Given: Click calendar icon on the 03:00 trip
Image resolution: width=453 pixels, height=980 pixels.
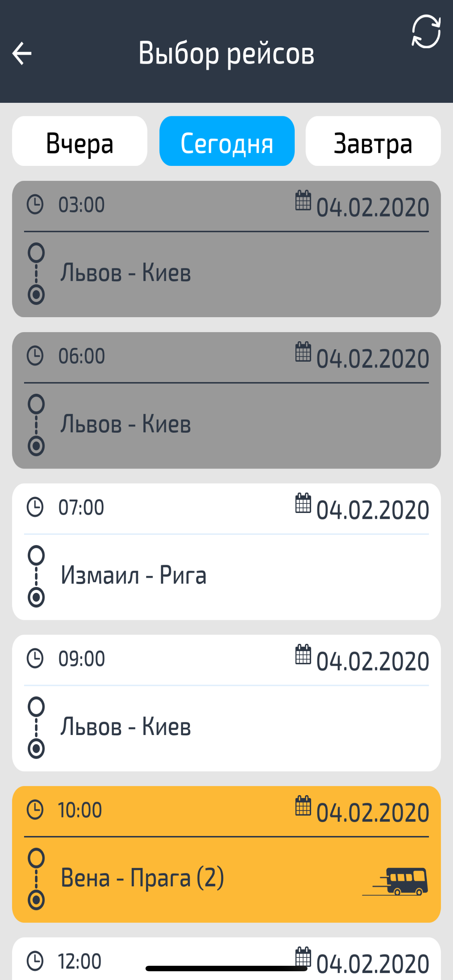Looking at the screenshot, I should click(303, 200).
